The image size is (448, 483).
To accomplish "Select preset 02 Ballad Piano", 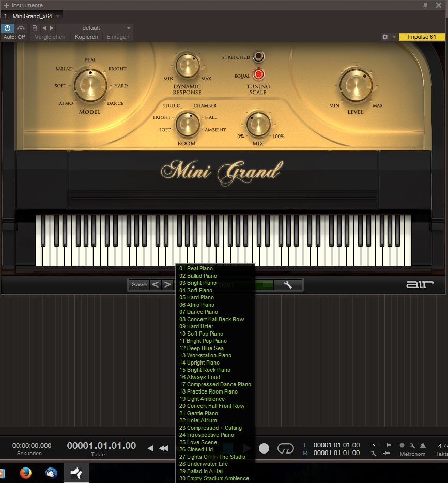I will pyautogui.click(x=198, y=276).
